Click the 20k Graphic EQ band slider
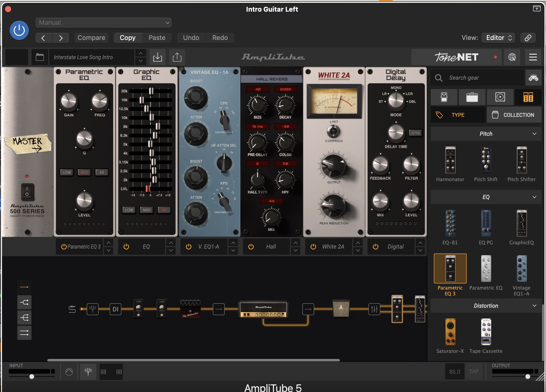 pyautogui.click(x=151, y=91)
